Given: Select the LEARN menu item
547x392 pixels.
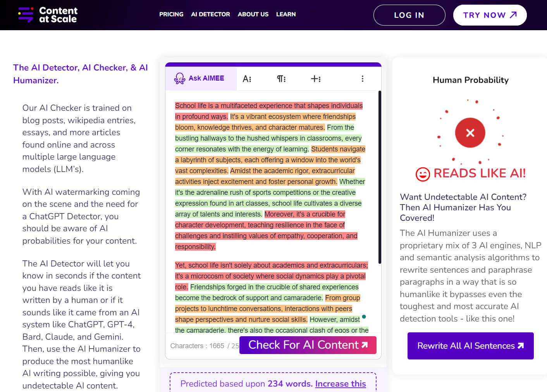Looking at the screenshot, I should [286, 14].
